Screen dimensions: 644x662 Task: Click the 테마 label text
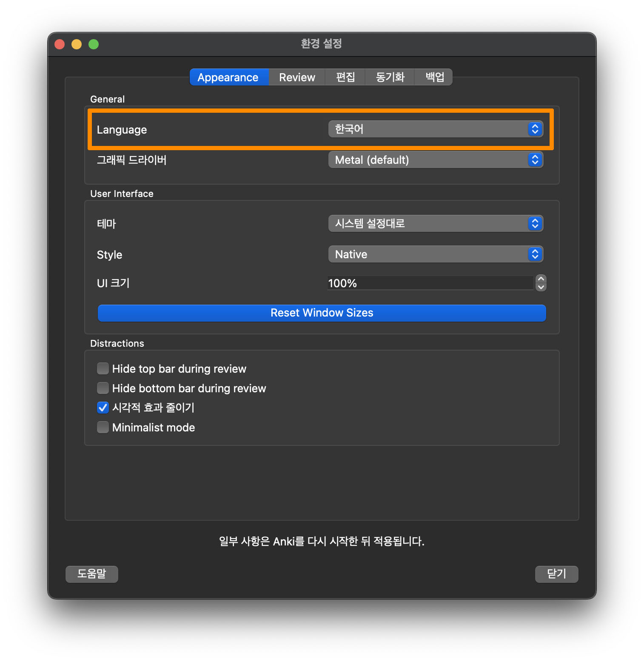pyautogui.click(x=106, y=224)
